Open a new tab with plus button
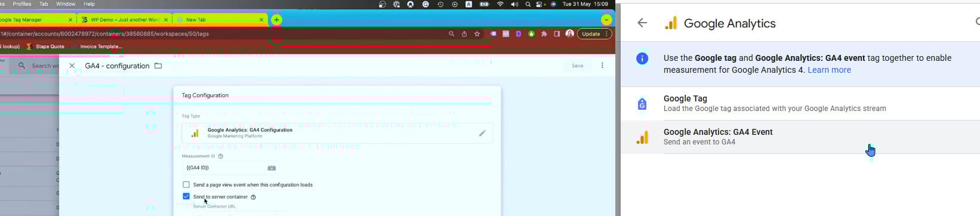Image resolution: width=980 pixels, height=216 pixels. (x=276, y=20)
